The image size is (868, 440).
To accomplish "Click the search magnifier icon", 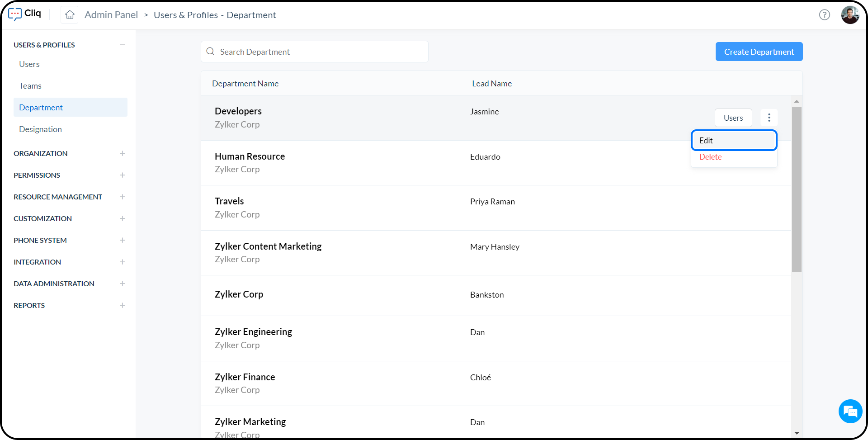I will pos(210,52).
